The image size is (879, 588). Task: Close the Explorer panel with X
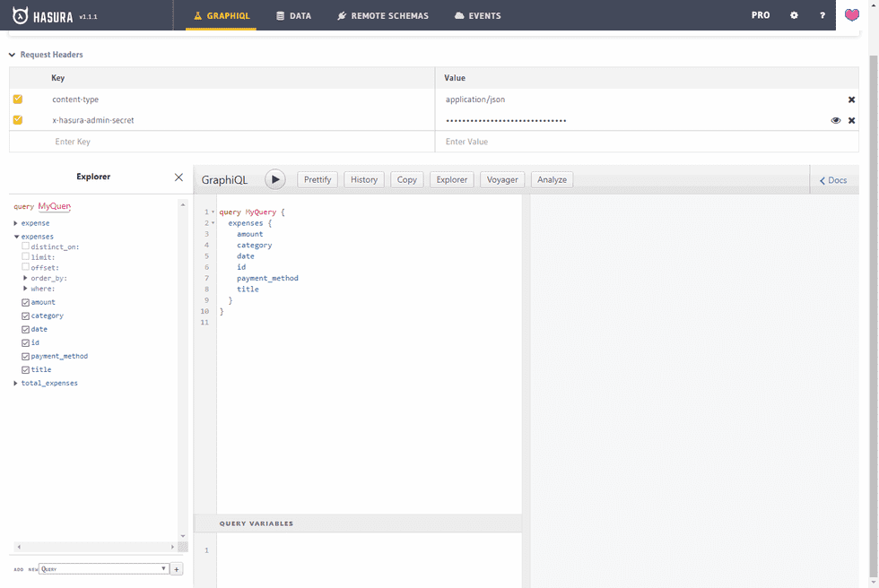(178, 177)
